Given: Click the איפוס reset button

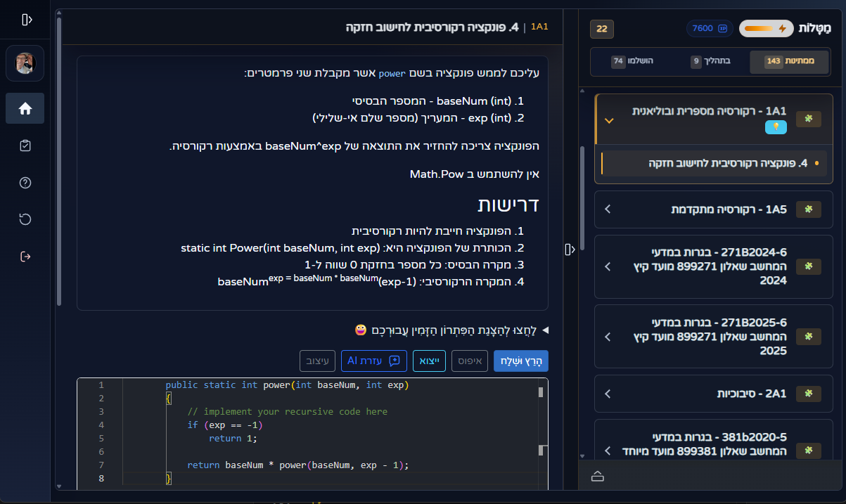Looking at the screenshot, I should 468,361.
